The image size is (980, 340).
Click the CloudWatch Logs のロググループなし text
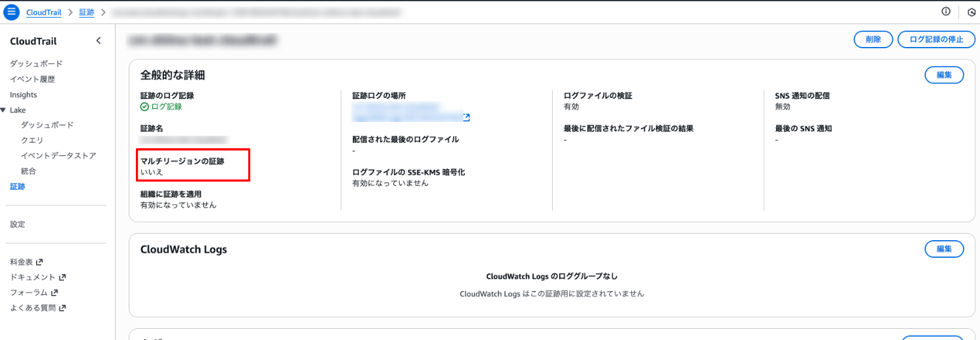pos(551,277)
